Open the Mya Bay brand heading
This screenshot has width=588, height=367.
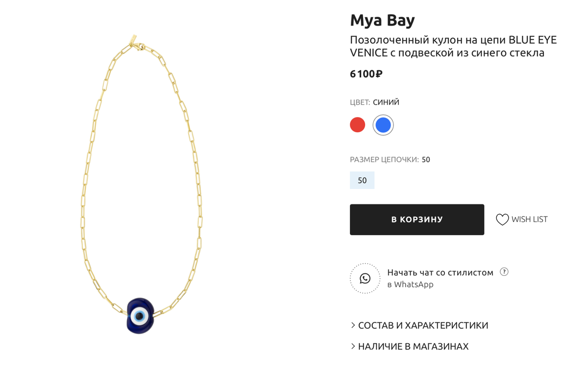pos(382,20)
